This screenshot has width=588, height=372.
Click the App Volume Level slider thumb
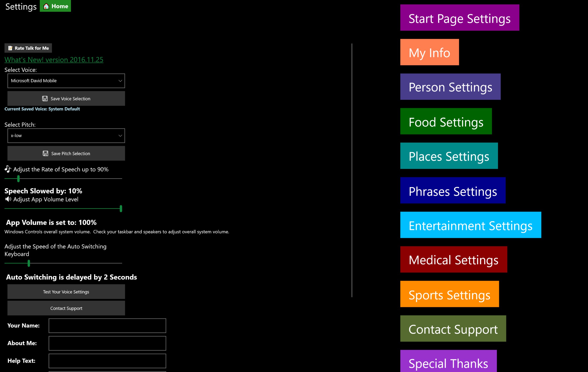121,209
